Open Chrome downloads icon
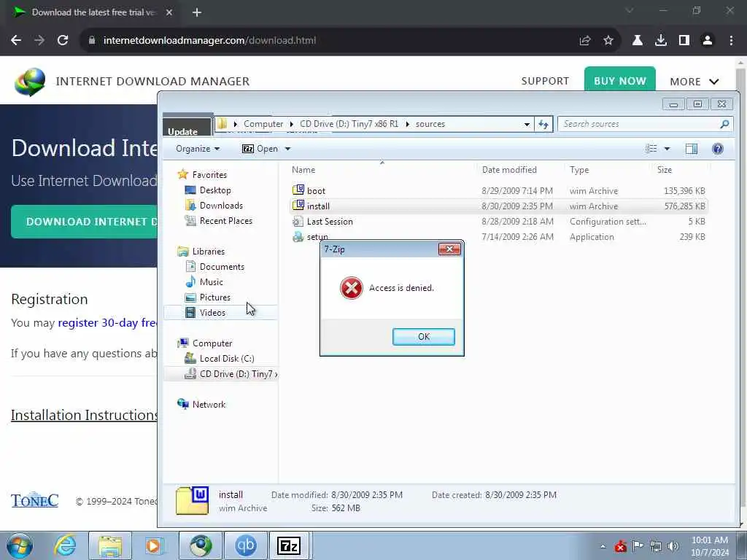Viewport: 747px width, 560px height. [x=661, y=41]
